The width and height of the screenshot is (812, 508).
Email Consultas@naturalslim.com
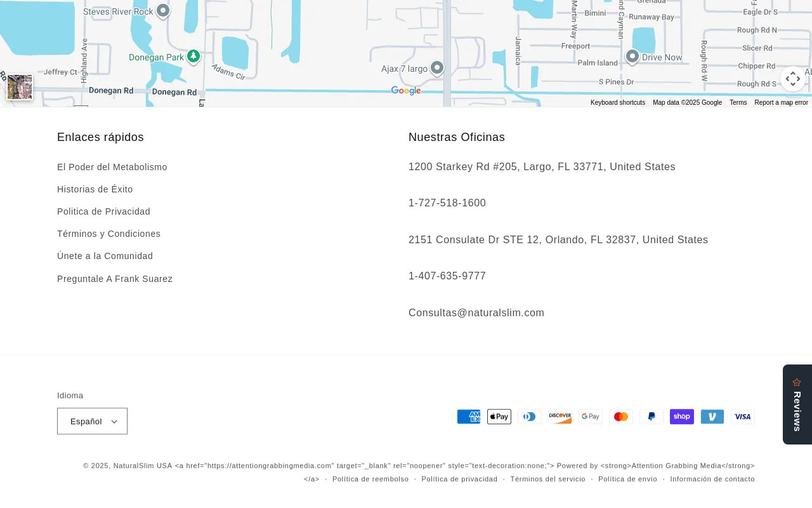click(x=476, y=312)
